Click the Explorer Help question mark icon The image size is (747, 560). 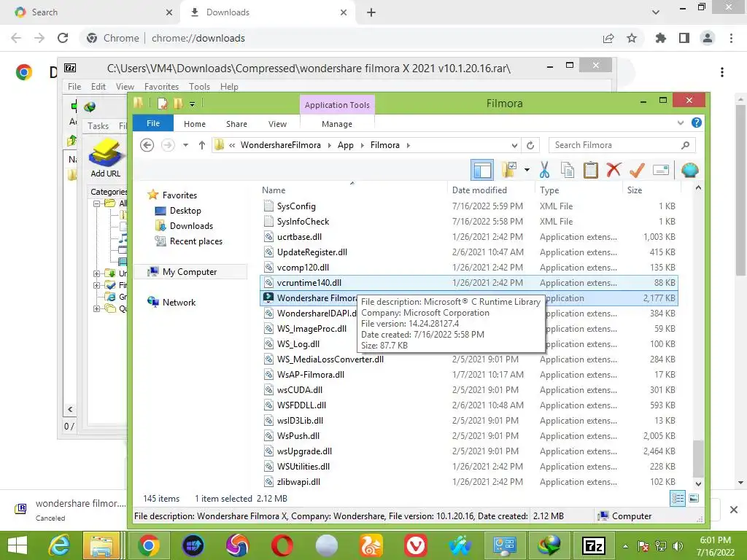click(x=697, y=122)
